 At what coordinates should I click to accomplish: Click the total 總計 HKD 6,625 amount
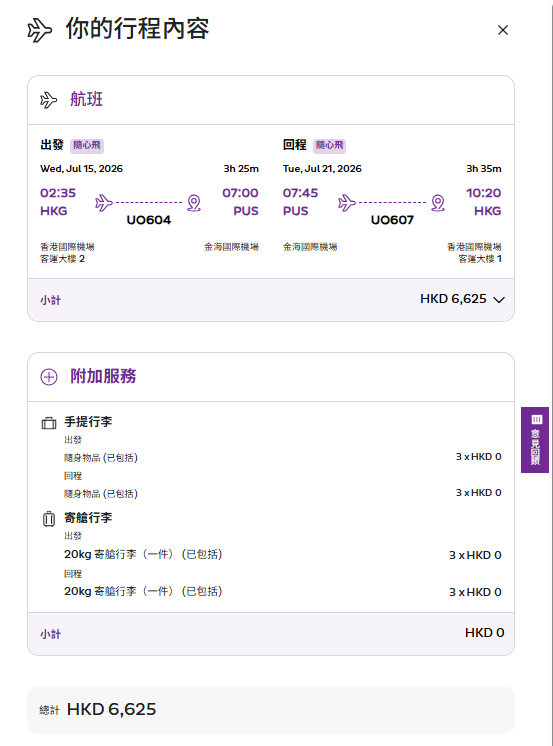tap(111, 709)
